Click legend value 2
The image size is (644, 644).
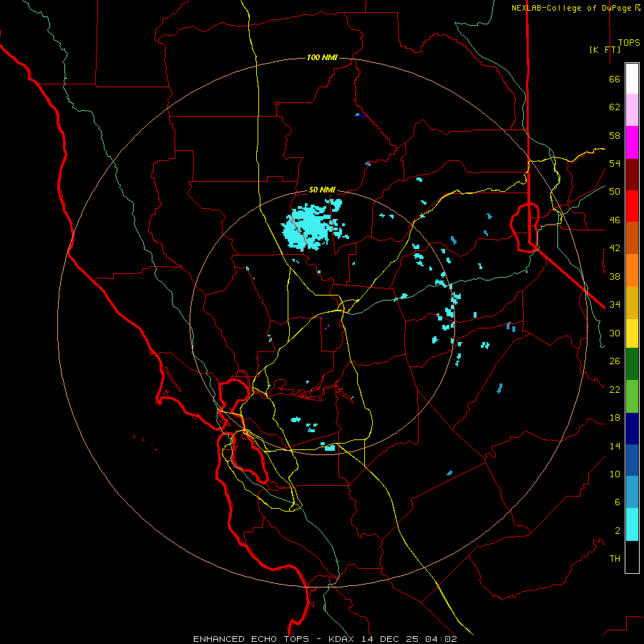tap(617, 531)
